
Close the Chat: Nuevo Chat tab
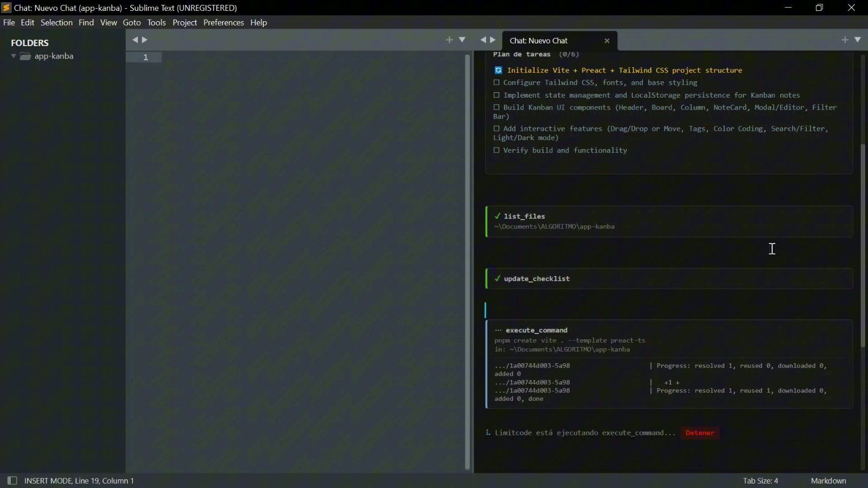607,41
